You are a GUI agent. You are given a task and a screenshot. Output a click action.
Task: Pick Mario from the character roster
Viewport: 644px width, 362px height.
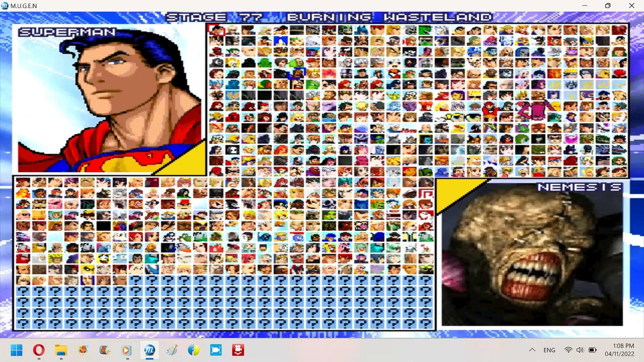(329, 30)
